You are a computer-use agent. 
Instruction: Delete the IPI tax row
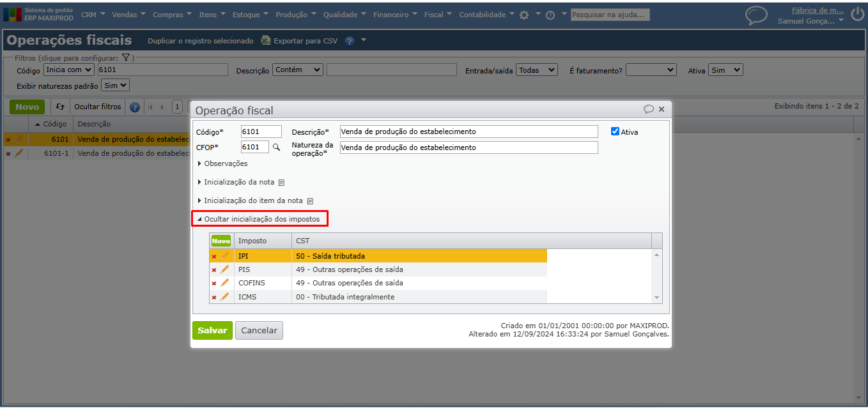pos(214,257)
